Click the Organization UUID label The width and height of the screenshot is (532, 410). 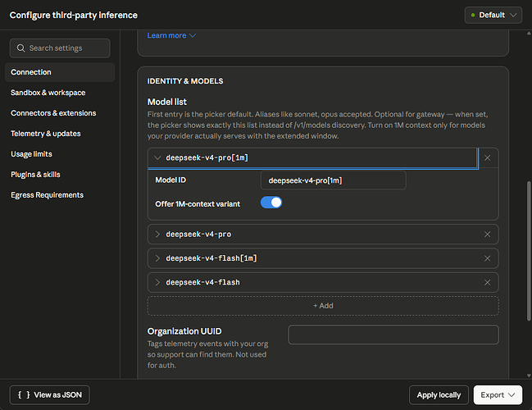click(x=184, y=331)
